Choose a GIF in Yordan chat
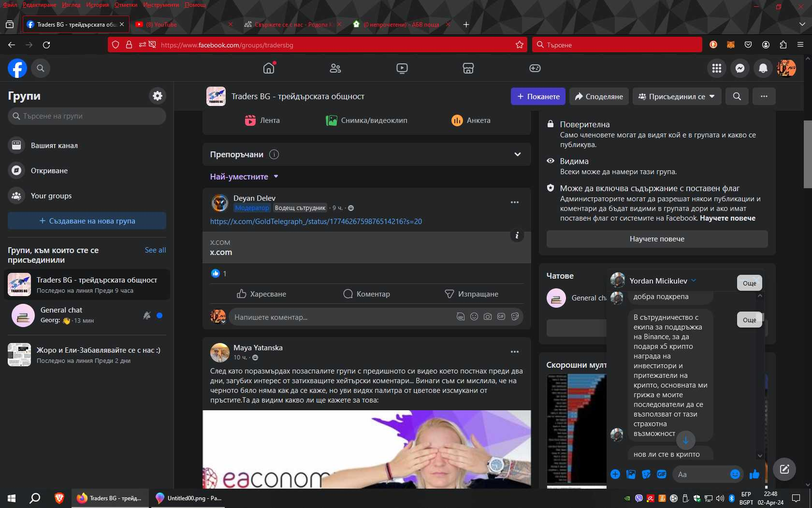This screenshot has height=508, width=812. pyautogui.click(x=662, y=474)
